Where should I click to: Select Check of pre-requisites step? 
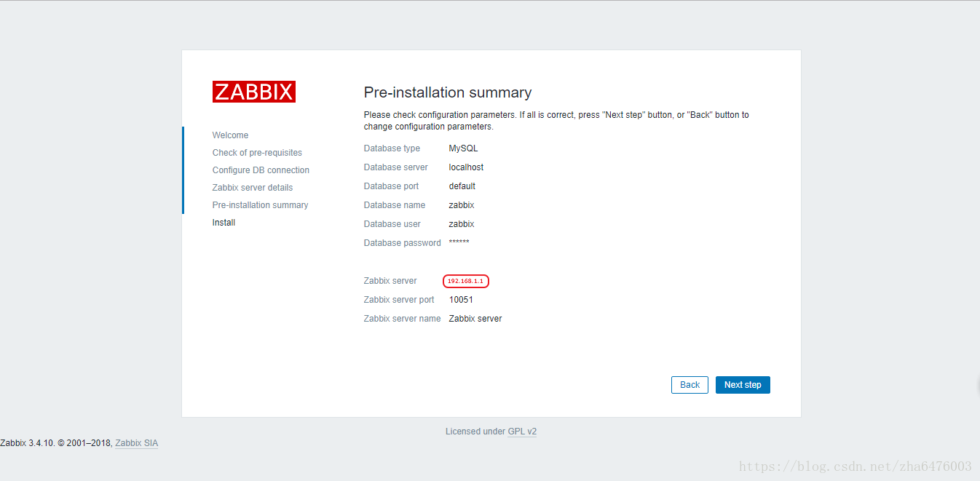[x=257, y=153]
